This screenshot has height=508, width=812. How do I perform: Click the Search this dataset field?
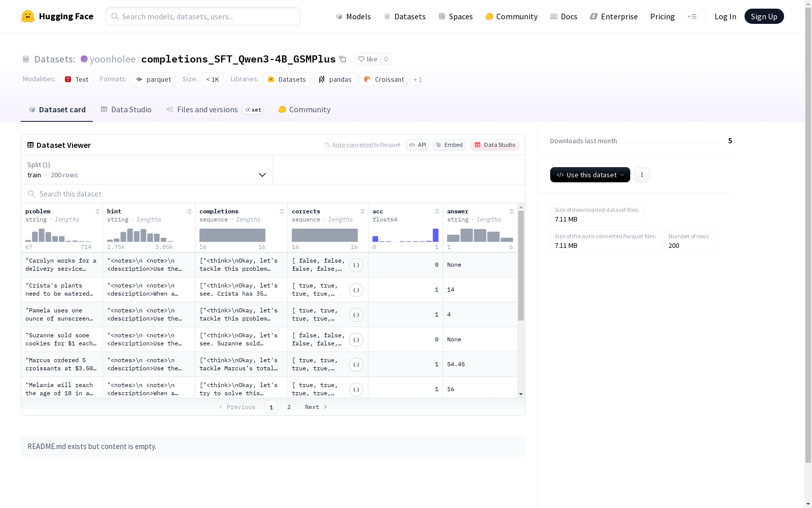[273, 194]
